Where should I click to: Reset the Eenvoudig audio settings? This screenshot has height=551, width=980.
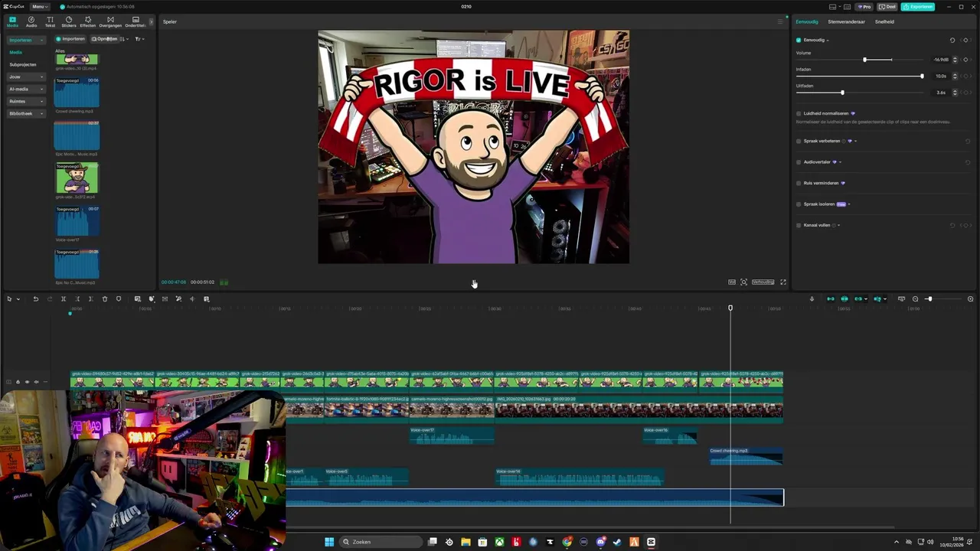pos(952,40)
